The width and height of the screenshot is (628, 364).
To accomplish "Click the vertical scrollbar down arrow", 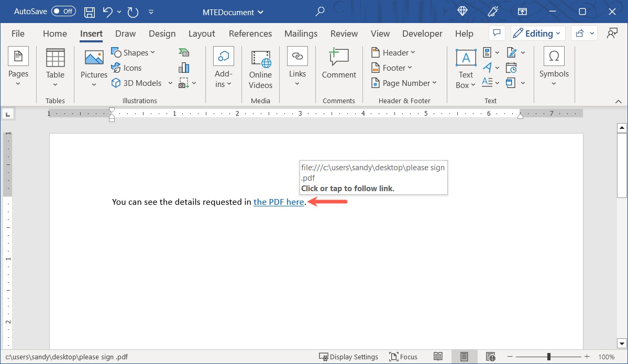I will coord(622,343).
